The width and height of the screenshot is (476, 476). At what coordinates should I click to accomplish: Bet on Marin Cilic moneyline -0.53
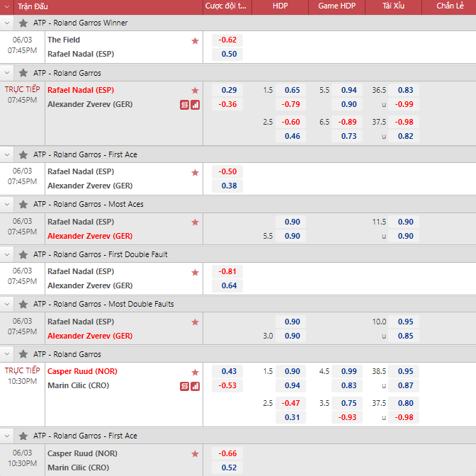227,385
